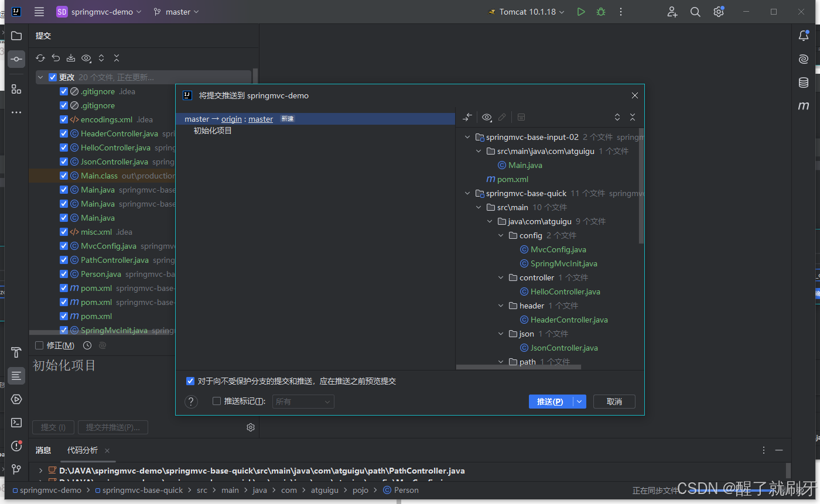
Task: Open the Database tool window icon
Action: coord(804,83)
